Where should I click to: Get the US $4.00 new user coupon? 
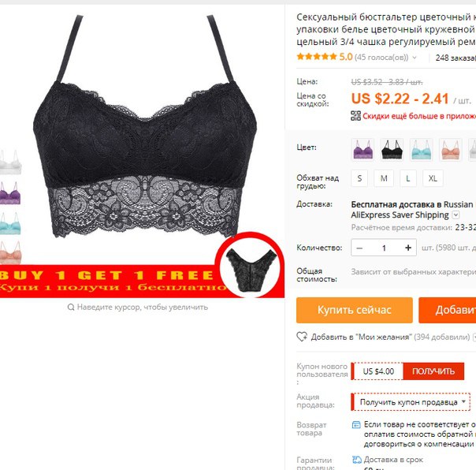pos(433,371)
